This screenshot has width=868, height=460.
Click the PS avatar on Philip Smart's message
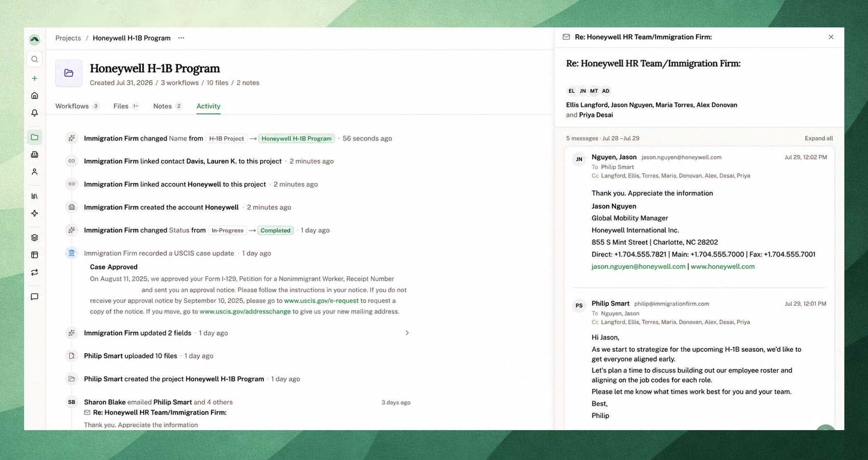(x=579, y=306)
